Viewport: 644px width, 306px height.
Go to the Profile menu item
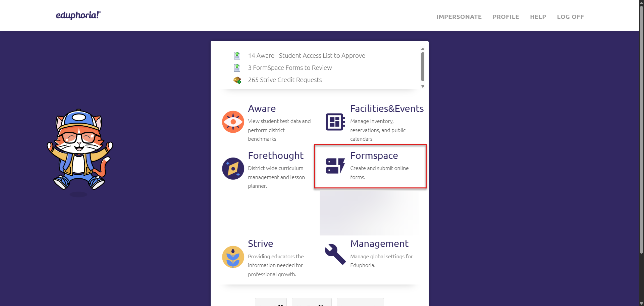[x=505, y=17]
